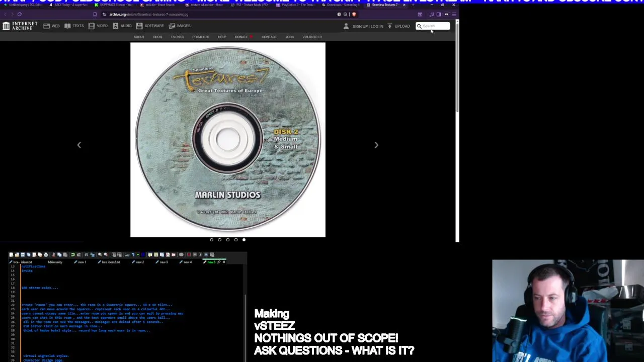Click the Donate link
The height and width of the screenshot is (362, 644).
(242, 37)
